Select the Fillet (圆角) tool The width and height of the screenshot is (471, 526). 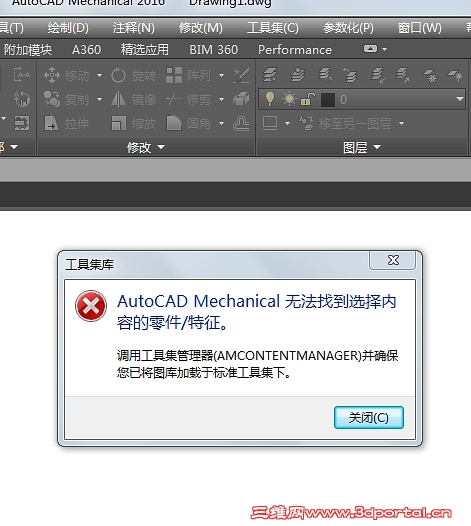click(188, 123)
